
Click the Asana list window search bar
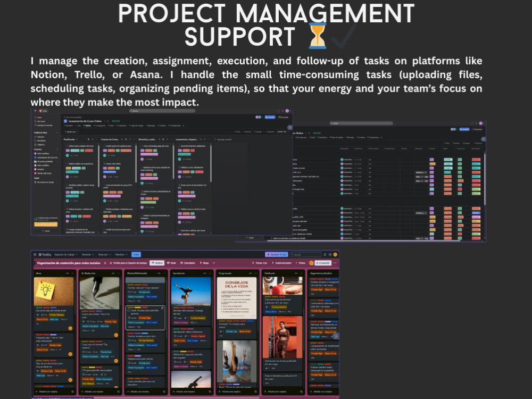(x=361, y=123)
